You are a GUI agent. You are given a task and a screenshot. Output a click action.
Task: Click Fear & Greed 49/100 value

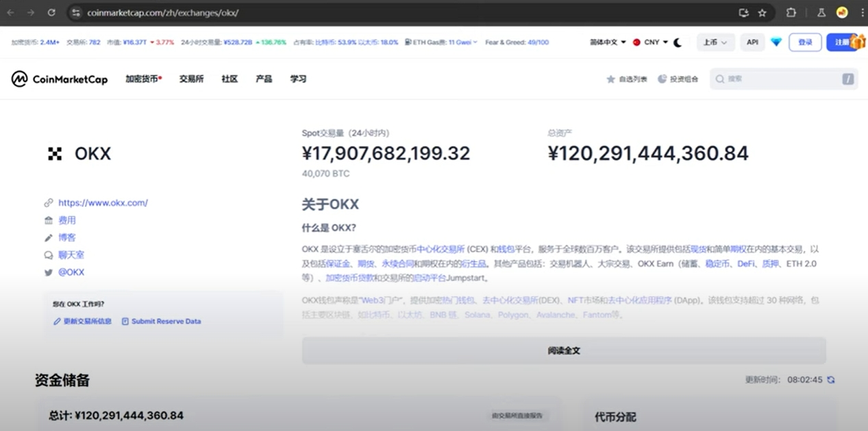pyautogui.click(x=538, y=42)
